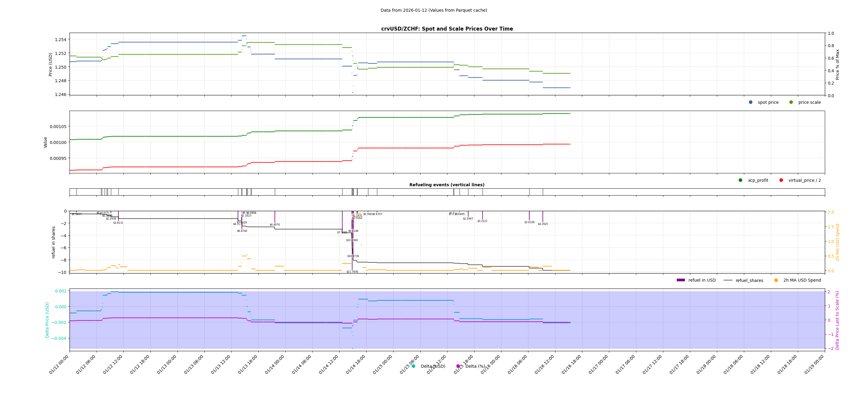
Task: Click the blue spot price legend marker
Action: pos(751,102)
